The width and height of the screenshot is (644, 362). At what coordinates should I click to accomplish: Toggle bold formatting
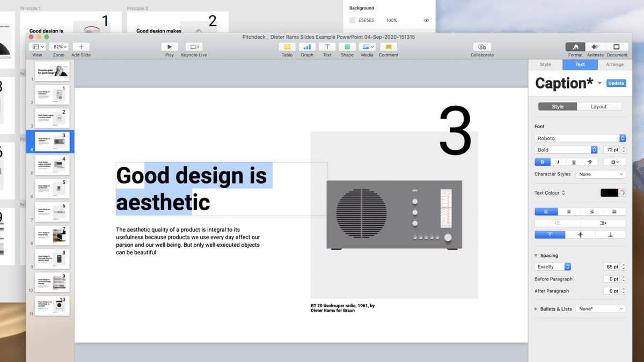542,162
